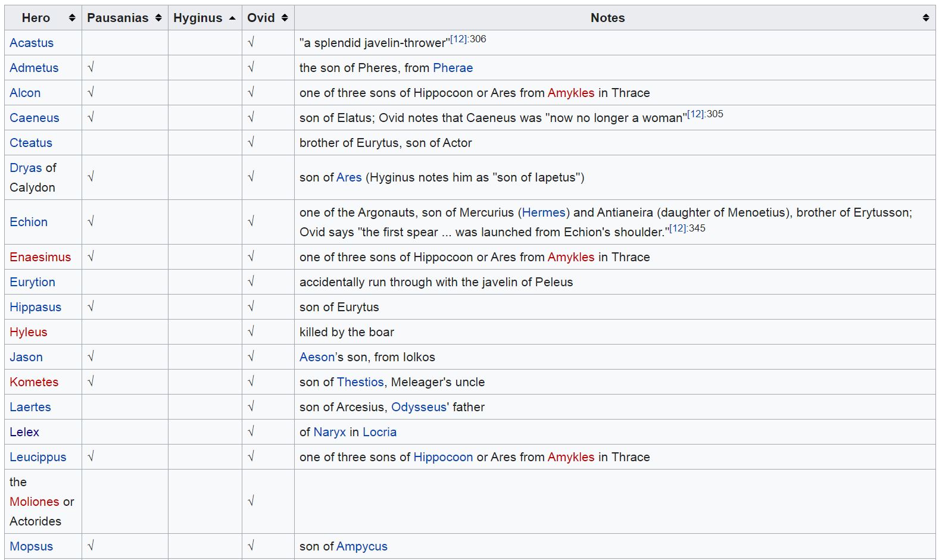Click the Aeson link in Jason notes

(317, 357)
